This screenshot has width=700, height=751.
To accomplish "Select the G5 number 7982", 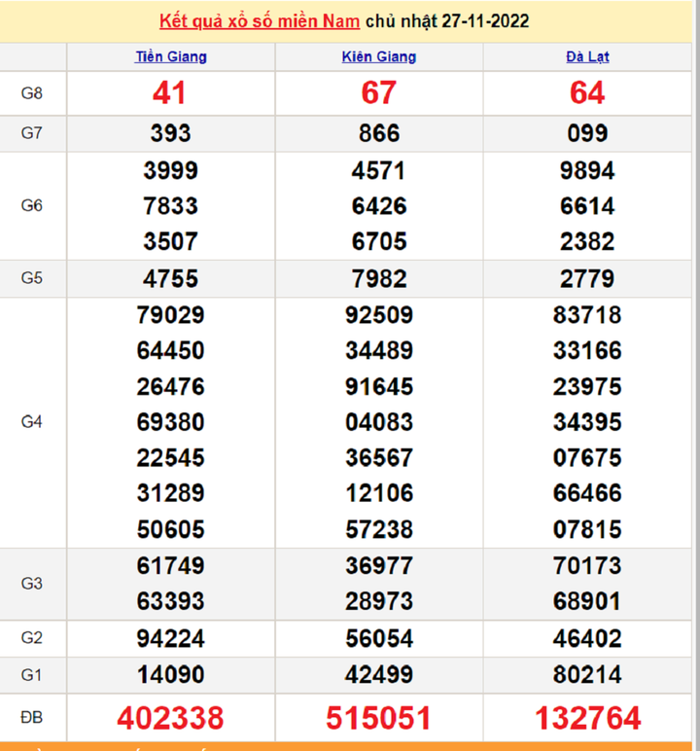I will 378,279.
